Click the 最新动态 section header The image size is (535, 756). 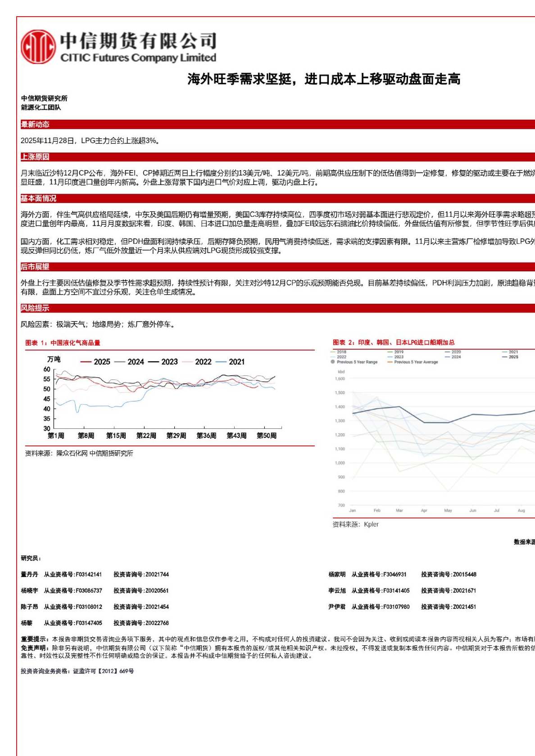[x=35, y=125]
